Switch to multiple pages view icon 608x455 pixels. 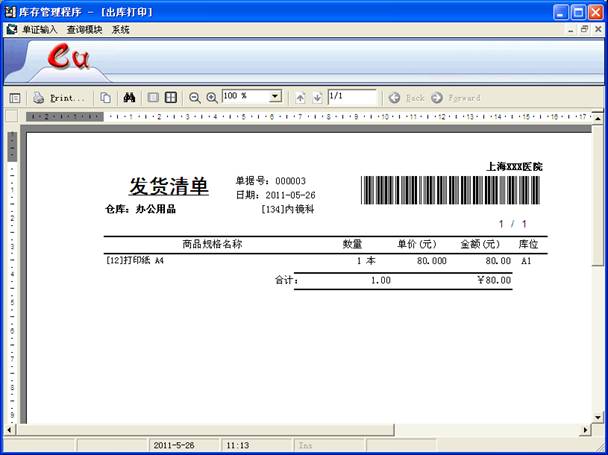[171, 98]
